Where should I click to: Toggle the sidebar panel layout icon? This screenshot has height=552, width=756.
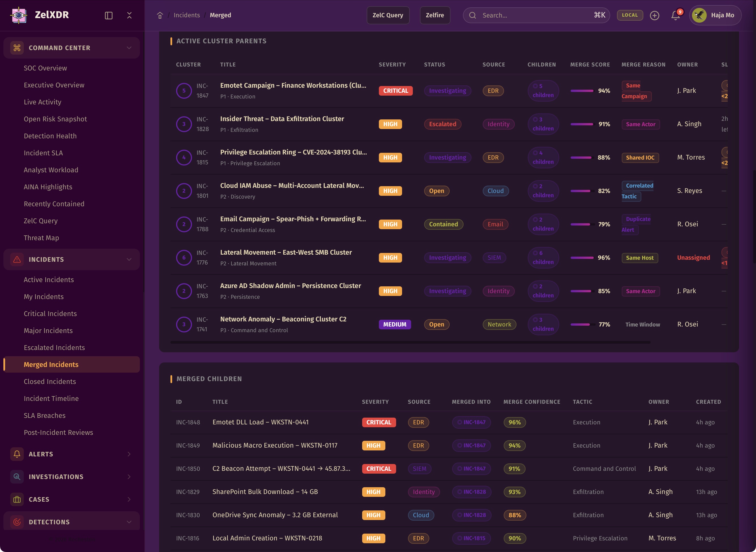click(x=109, y=15)
